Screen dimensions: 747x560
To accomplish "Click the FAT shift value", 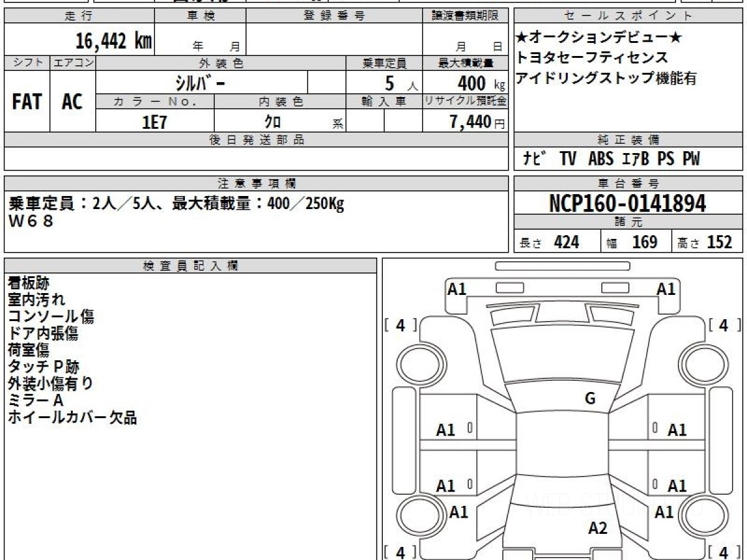I will [x=27, y=102].
